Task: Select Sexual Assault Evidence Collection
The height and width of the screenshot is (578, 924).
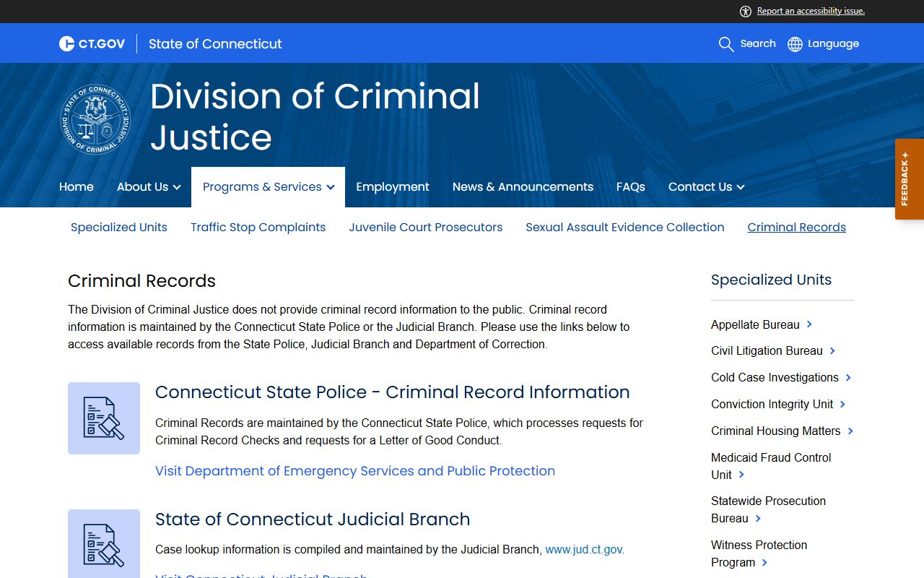Action: 625,227
